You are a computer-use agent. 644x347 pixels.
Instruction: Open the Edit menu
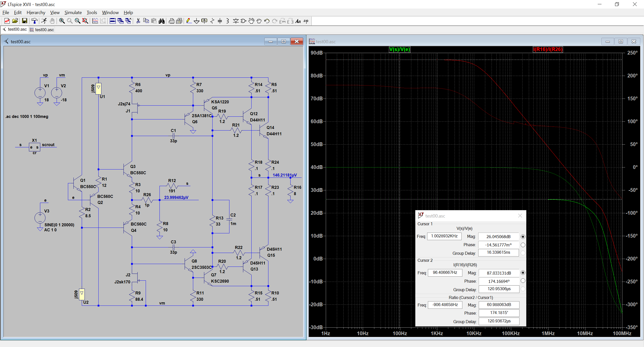pos(18,13)
